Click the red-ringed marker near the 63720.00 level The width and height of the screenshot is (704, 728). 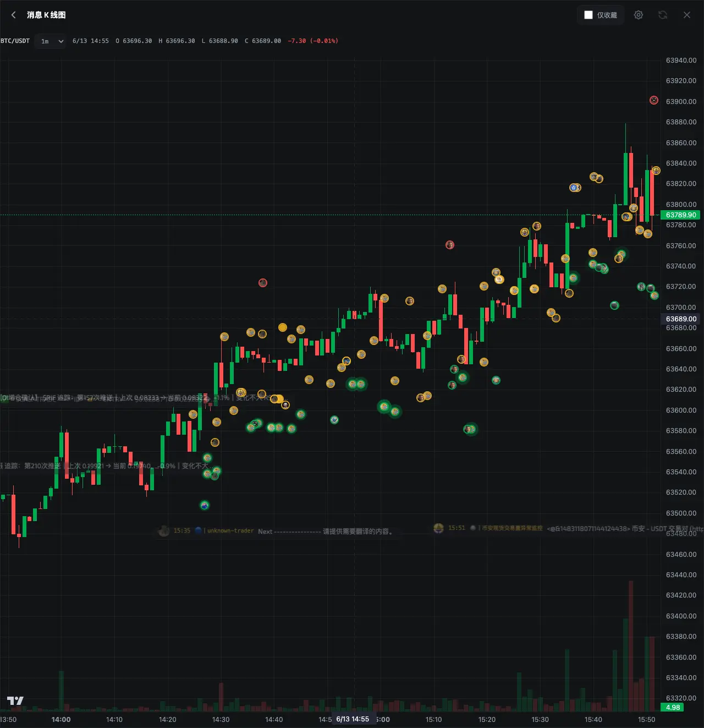point(263,283)
